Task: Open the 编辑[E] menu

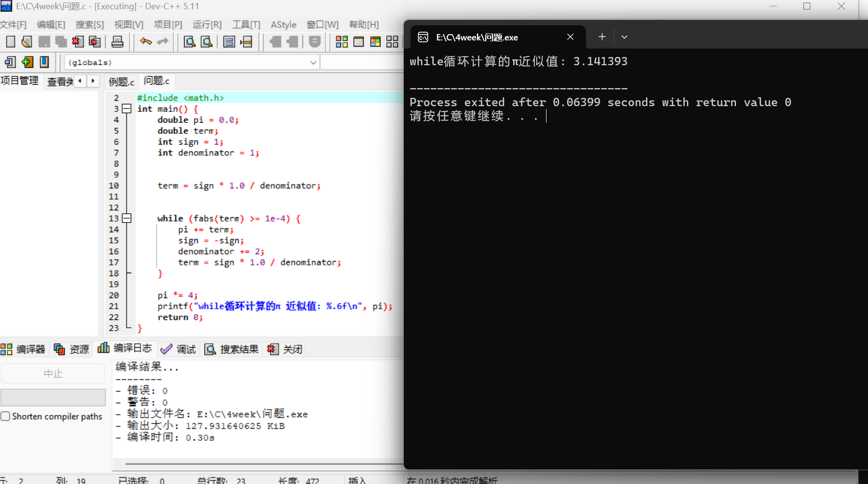Action: [x=51, y=25]
